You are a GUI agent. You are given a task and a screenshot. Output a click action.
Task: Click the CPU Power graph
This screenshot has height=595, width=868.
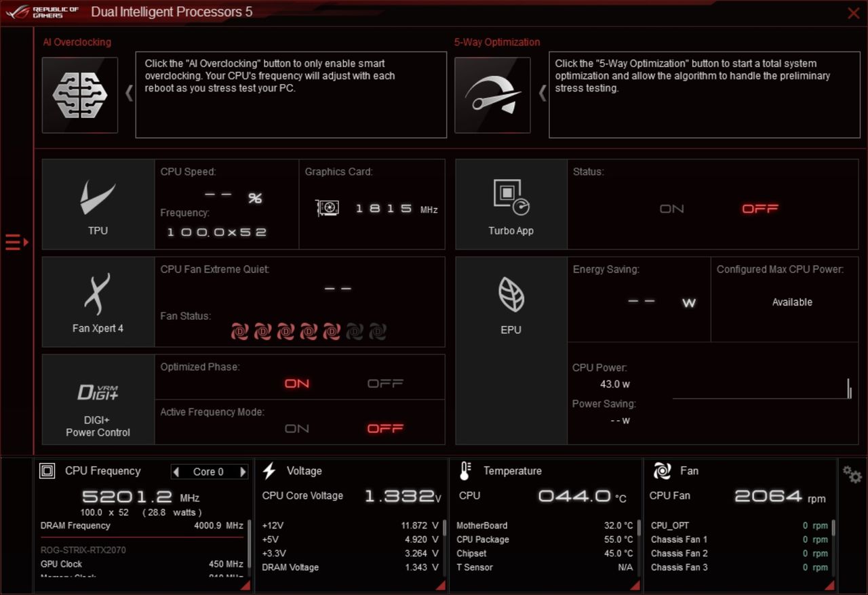(x=762, y=389)
